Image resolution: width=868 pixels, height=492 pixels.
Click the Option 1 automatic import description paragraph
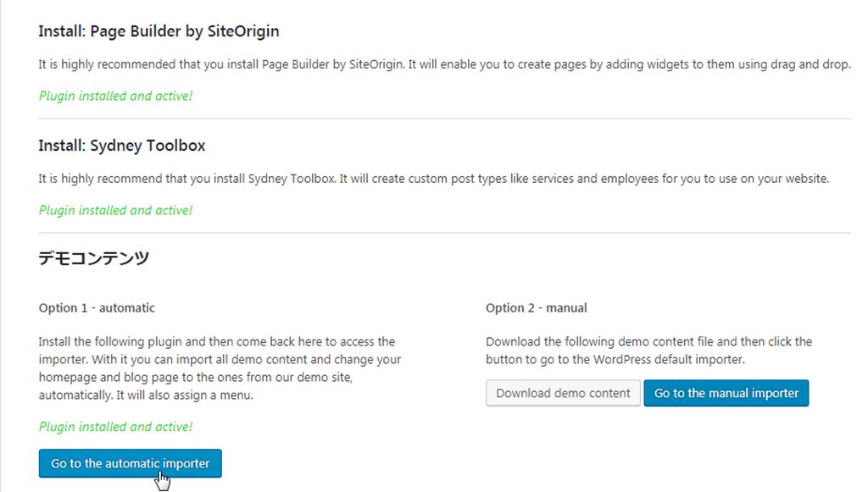(x=220, y=368)
